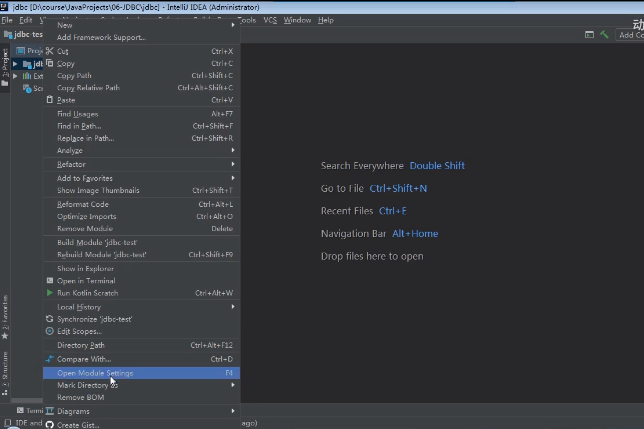Click the jdbc-test folder icon in navigation bar

click(8, 34)
